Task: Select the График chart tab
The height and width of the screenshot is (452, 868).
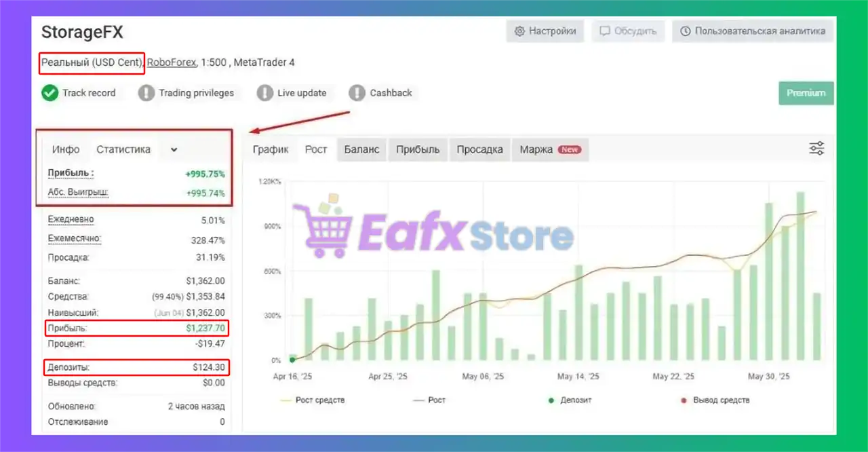Action: click(271, 149)
